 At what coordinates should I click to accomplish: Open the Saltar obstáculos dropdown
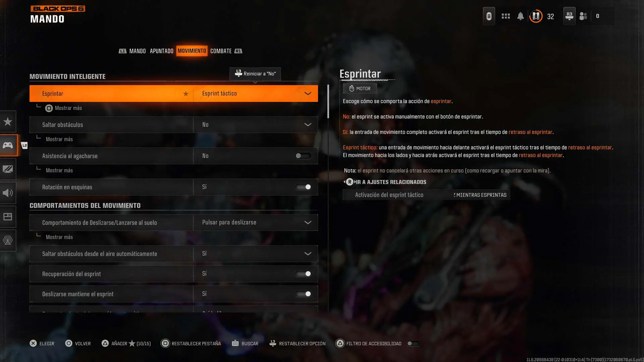click(x=256, y=125)
